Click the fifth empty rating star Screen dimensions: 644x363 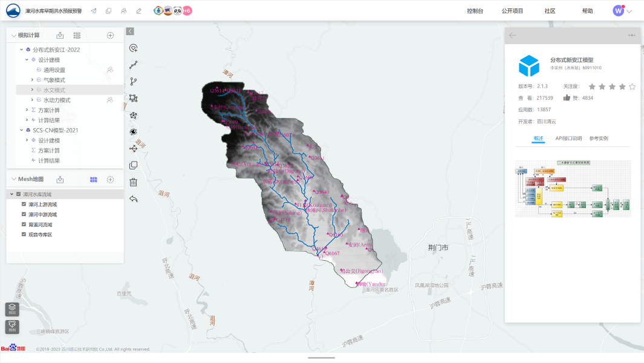(632, 87)
